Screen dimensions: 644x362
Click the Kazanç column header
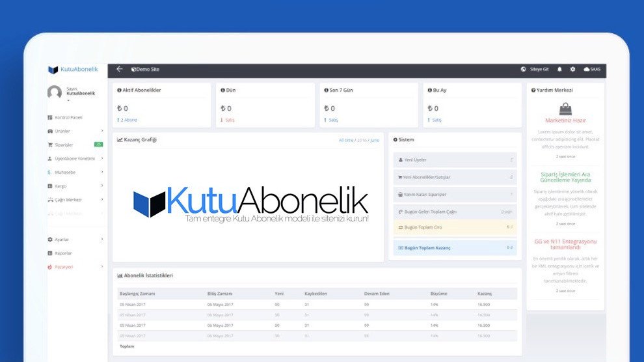click(x=485, y=294)
